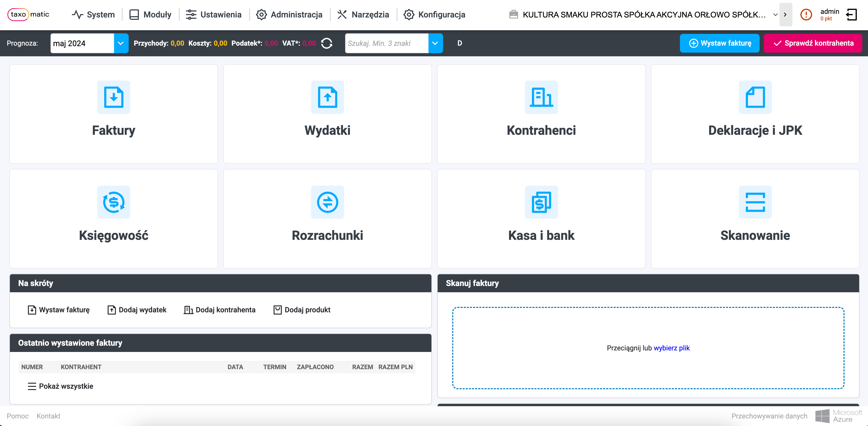Click the Dodaj wydatek shortcut
The width and height of the screenshot is (868, 426).
pyautogui.click(x=137, y=310)
